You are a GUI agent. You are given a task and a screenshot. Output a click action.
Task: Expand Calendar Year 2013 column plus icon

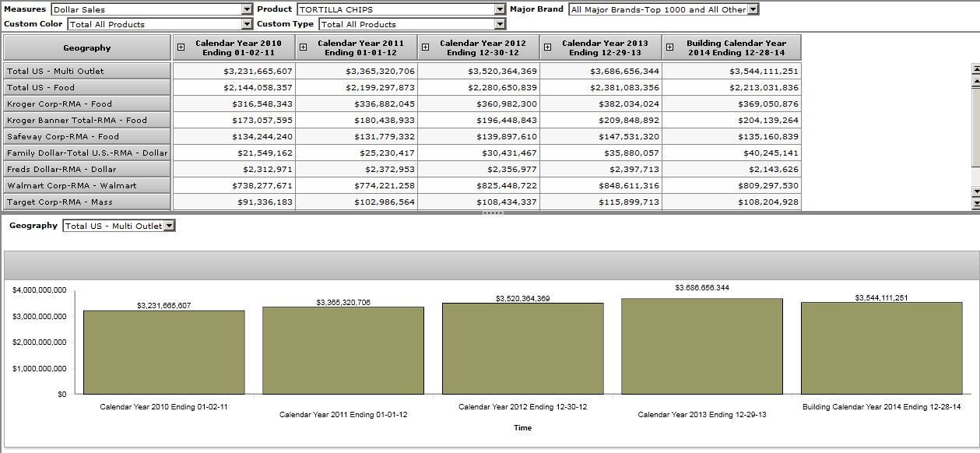[547, 47]
